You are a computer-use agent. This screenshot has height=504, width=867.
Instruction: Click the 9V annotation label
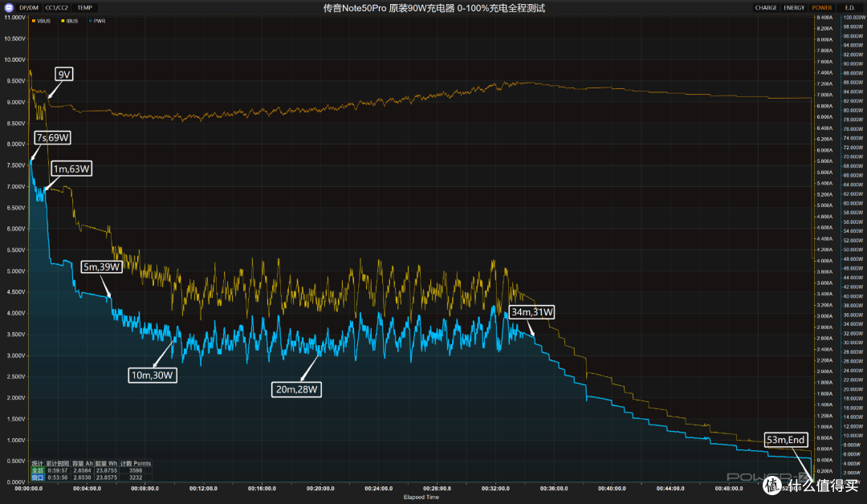[x=64, y=75]
